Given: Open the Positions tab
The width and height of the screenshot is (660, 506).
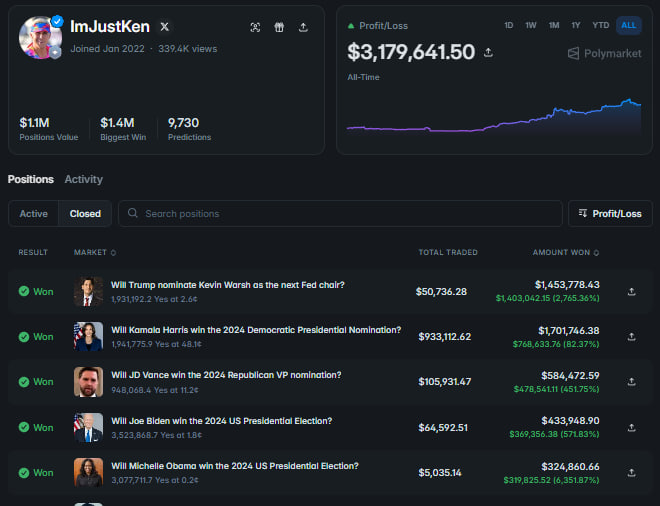Looking at the screenshot, I should point(31,179).
